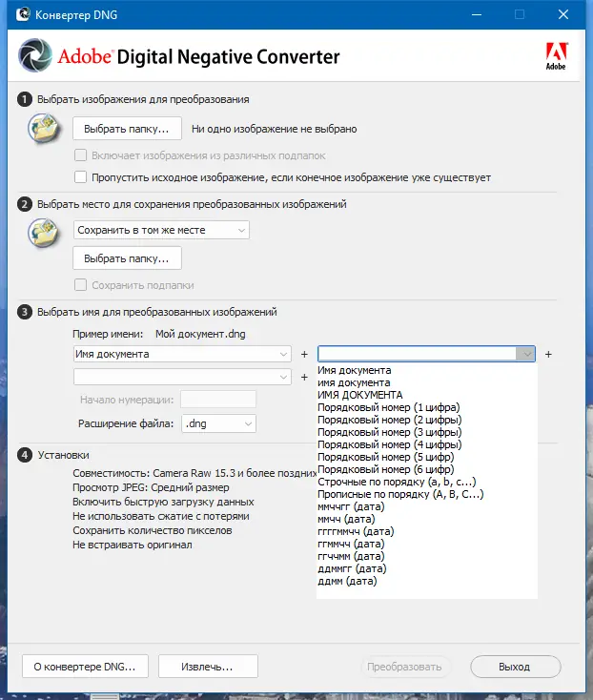
Task: Pick 'ддммгг (дата)' format
Action: [x=352, y=568]
